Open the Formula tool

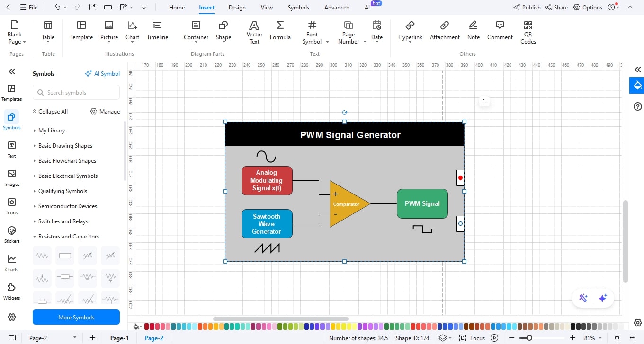pos(280,32)
